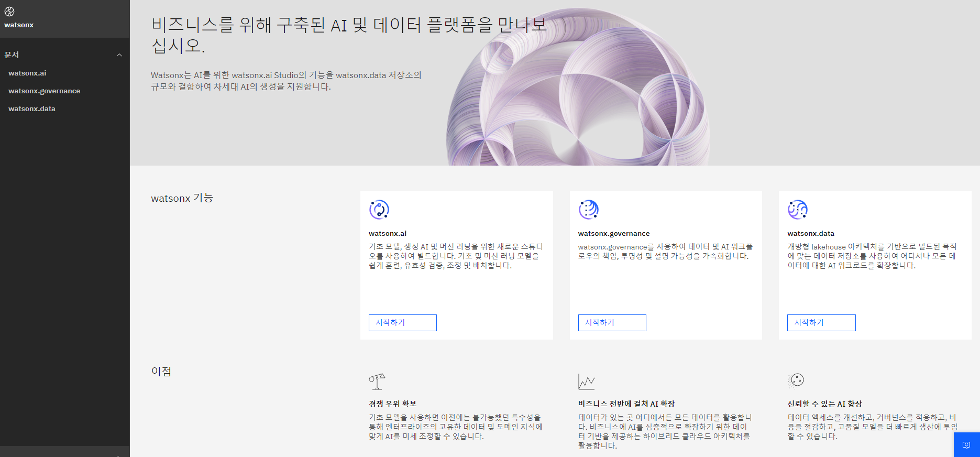This screenshot has width=980, height=457.
Task: Collapse the 문서 section chevron
Action: [x=119, y=55]
